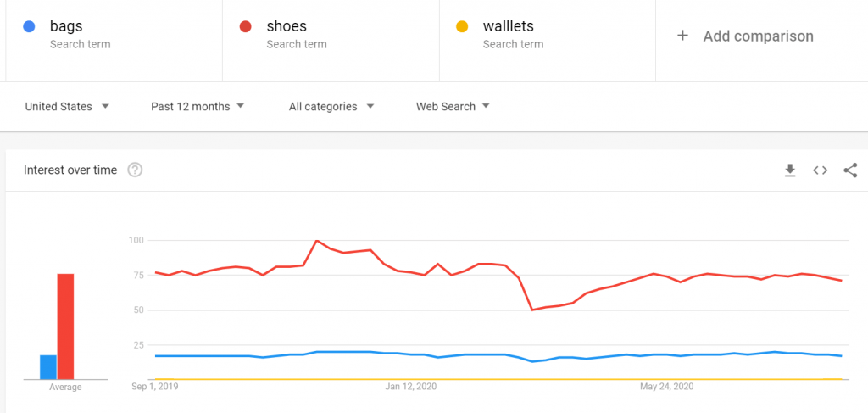868x413 pixels.
Task: Download the Interest over time data
Action: [790, 170]
